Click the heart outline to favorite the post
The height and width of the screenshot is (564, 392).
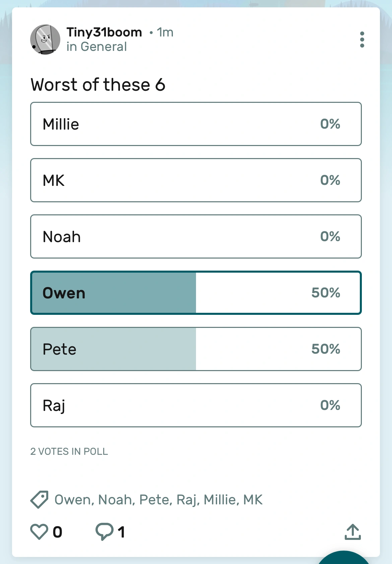[40, 531]
